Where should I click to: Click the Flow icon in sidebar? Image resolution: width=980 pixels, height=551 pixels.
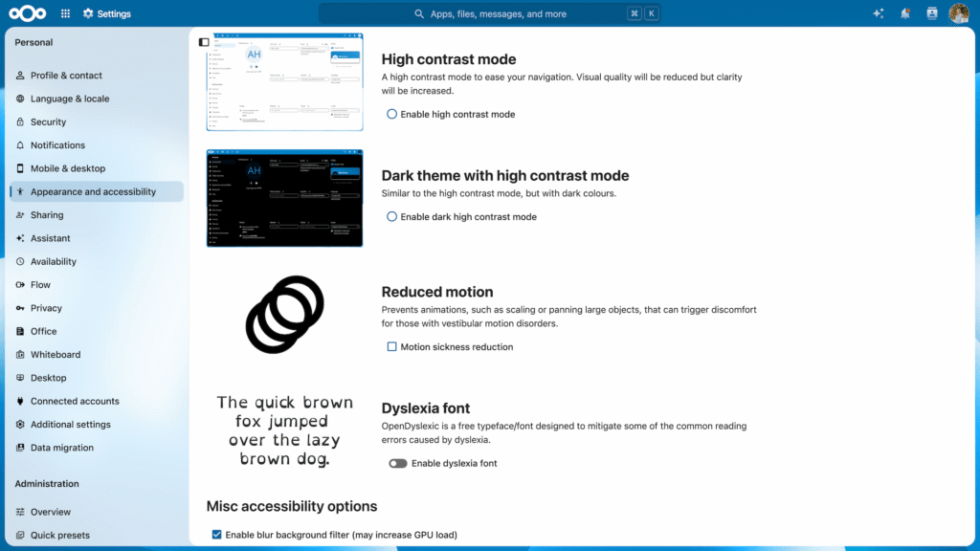pos(20,285)
